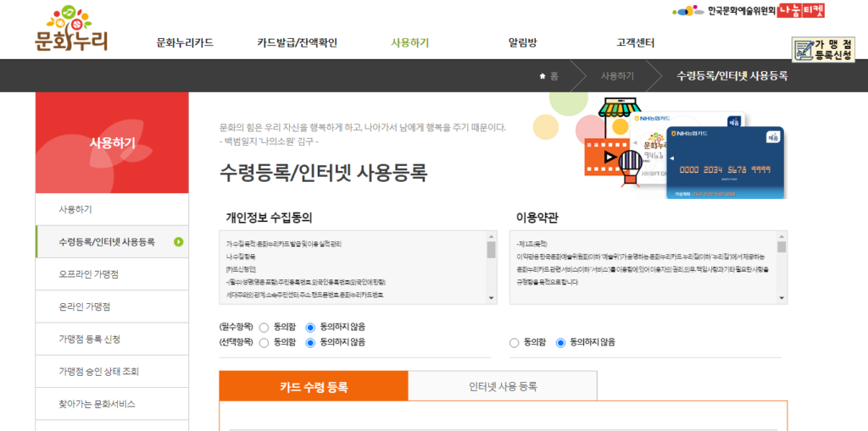Click the 문화누리 logo

[71, 28]
